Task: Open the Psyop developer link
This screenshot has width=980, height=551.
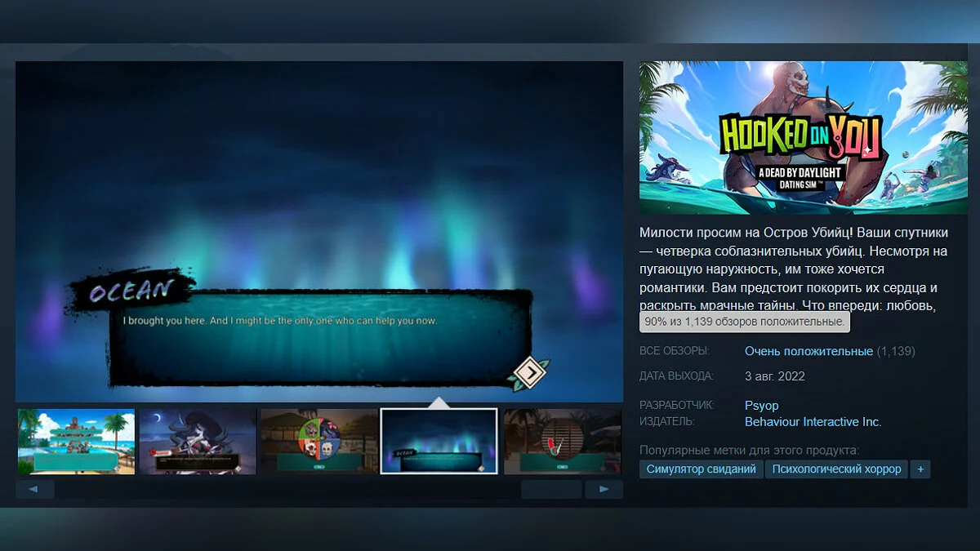Action: 762,405
